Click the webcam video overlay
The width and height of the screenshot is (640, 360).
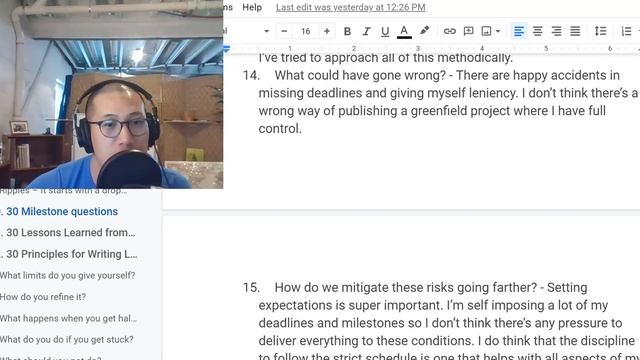(111, 94)
